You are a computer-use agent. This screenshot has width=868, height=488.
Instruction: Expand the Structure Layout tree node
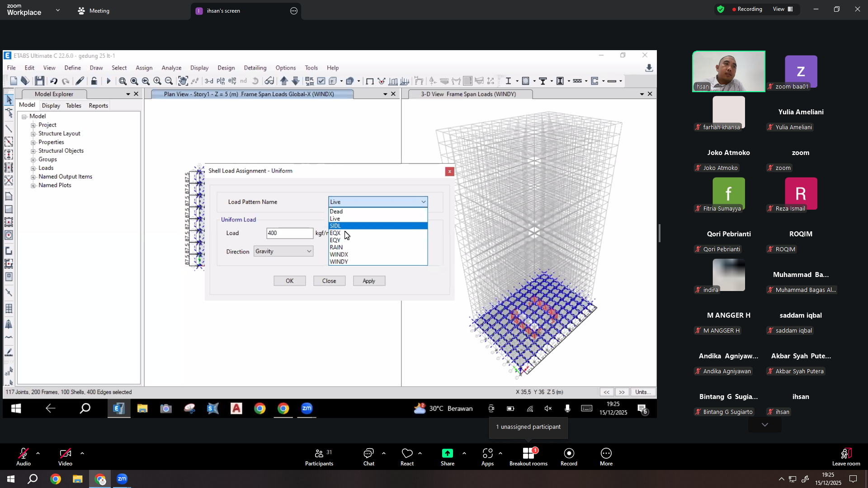[33, 134]
